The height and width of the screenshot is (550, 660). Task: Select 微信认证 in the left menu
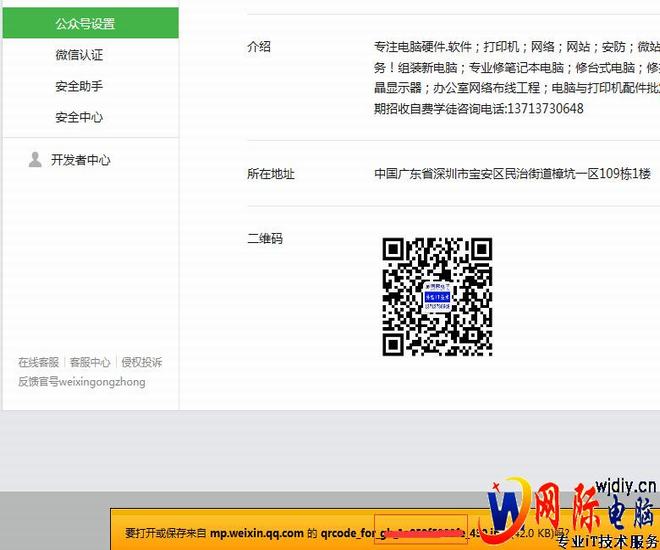(79, 55)
